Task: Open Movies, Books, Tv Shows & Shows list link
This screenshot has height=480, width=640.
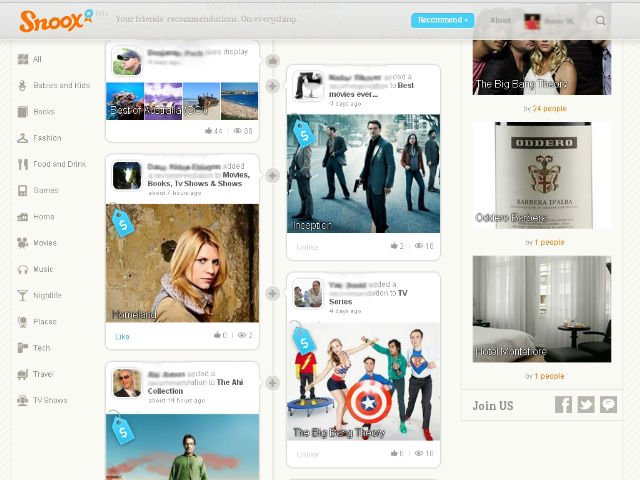Action: tap(199, 179)
